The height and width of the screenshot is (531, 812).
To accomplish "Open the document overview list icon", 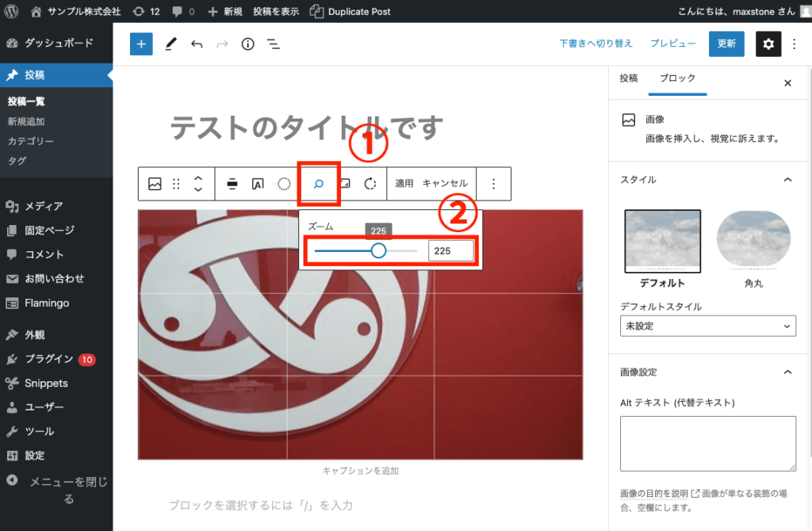I will pyautogui.click(x=274, y=44).
